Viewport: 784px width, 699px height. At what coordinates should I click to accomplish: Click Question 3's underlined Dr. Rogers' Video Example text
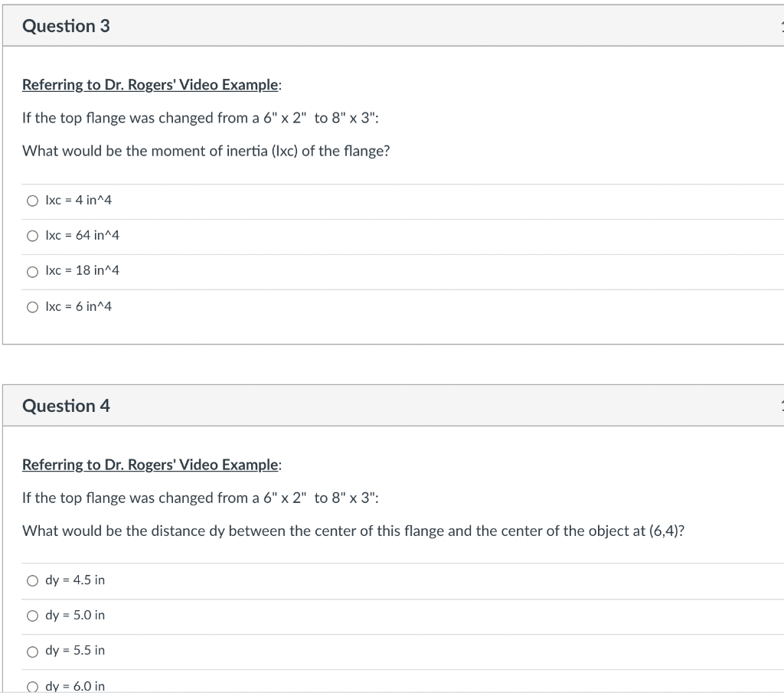152,85
